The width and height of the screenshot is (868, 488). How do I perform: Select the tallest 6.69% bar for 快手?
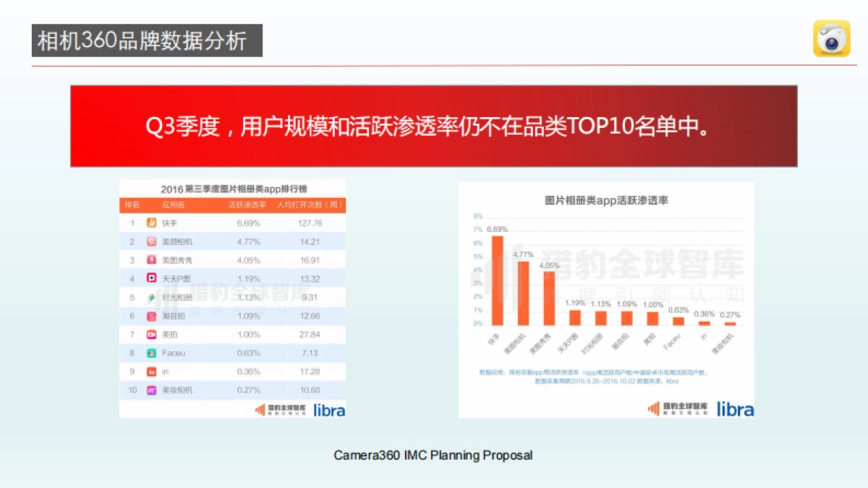[498, 281]
